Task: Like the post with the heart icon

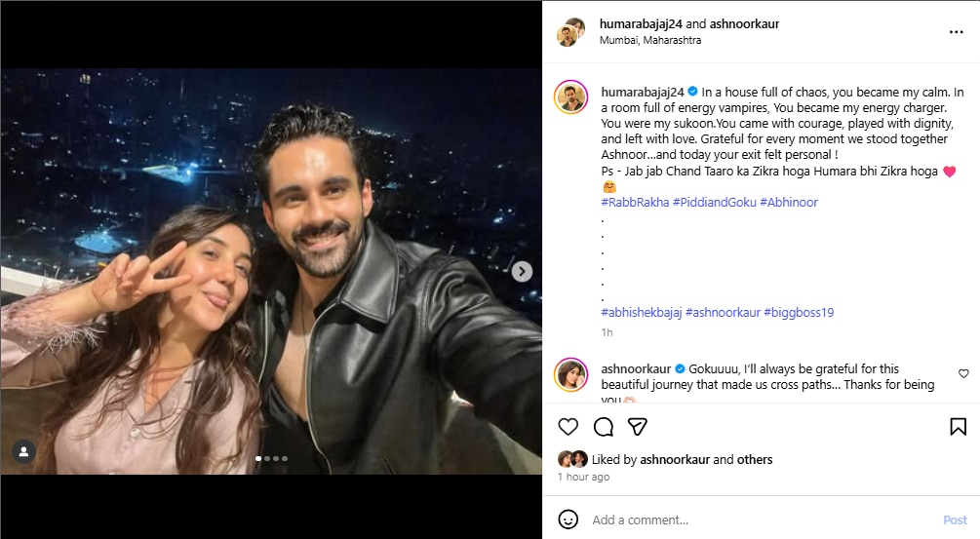Action: 568,427
